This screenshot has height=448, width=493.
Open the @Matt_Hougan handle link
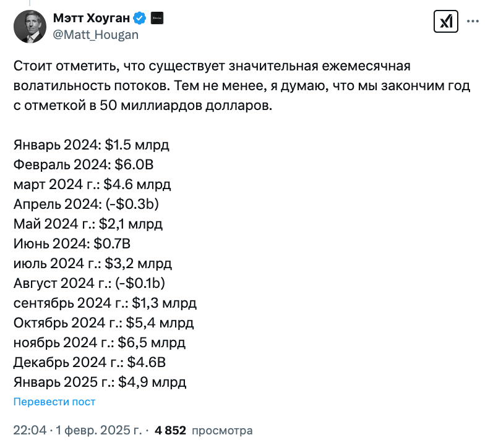[x=96, y=35]
